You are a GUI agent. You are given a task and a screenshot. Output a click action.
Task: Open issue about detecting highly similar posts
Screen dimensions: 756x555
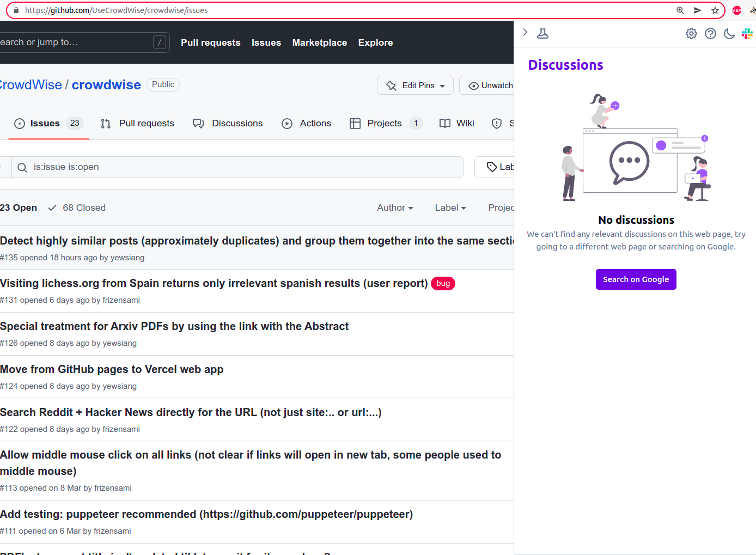(x=257, y=241)
